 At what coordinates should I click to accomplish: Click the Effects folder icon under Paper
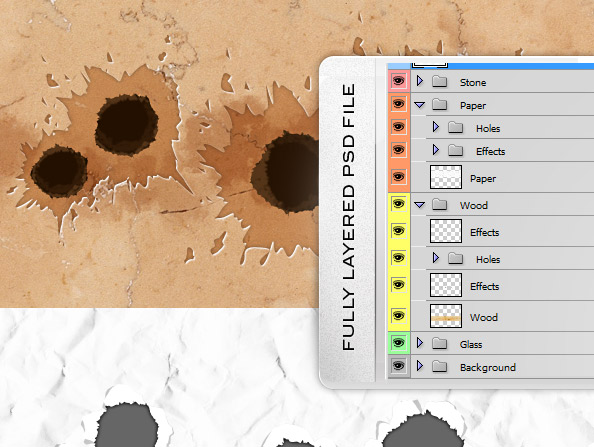coord(455,150)
